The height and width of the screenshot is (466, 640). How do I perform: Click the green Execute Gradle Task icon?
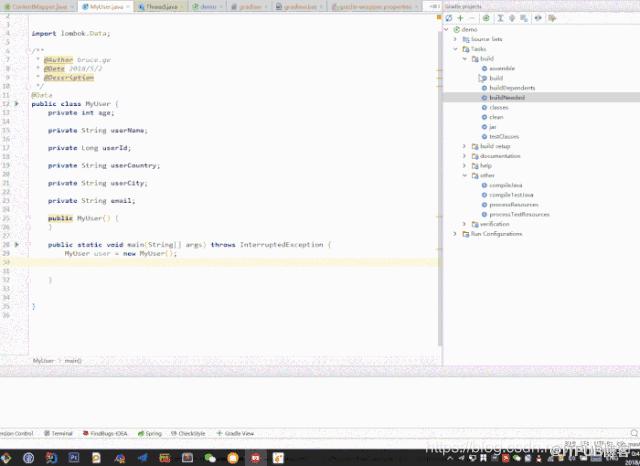[486, 18]
